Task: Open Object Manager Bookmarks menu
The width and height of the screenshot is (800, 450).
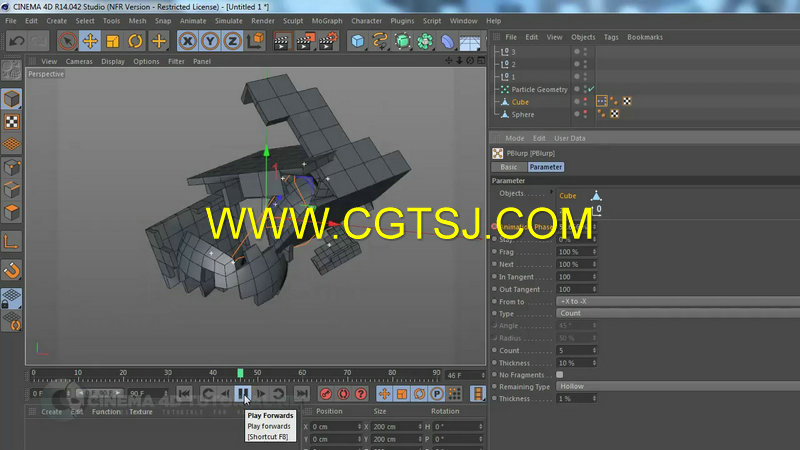Action: [645, 37]
